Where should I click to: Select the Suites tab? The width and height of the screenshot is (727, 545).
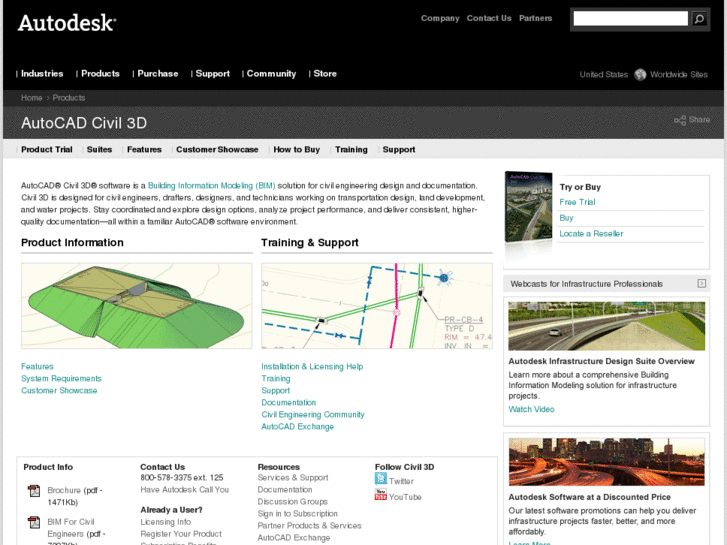[x=99, y=149]
